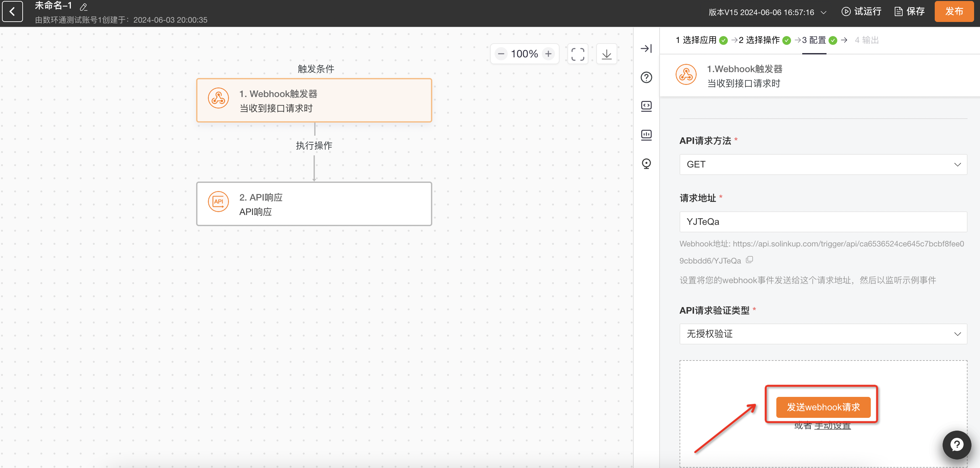Click the orange 发布 button

pyautogui.click(x=954, y=11)
